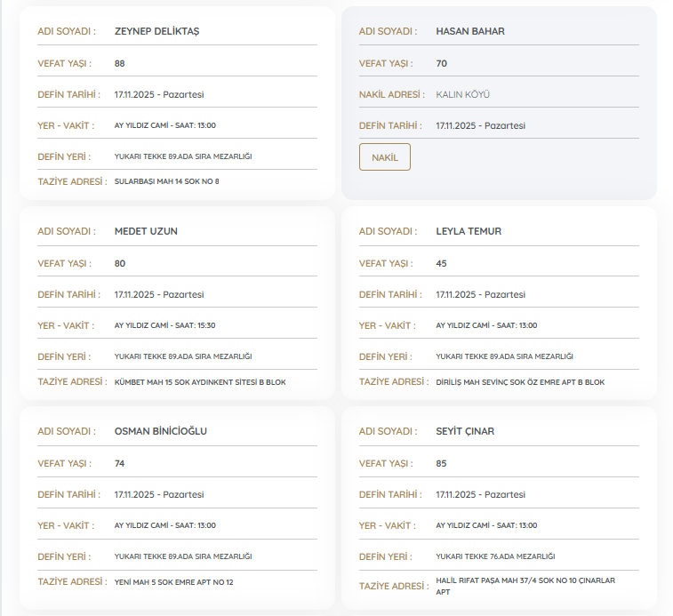Select the name ZEYNEP DELİKTAŞ
This screenshot has height=616, width=673.
pyautogui.click(x=156, y=31)
